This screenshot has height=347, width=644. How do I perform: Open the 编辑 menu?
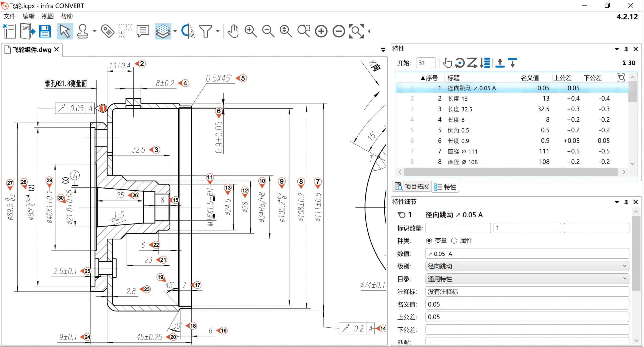tap(28, 16)
